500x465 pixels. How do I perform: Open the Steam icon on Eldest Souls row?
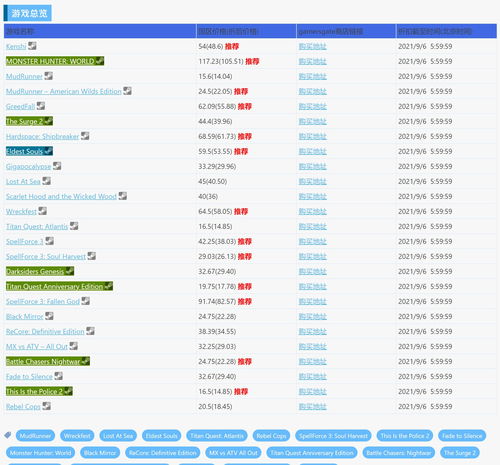pos(48,151)
